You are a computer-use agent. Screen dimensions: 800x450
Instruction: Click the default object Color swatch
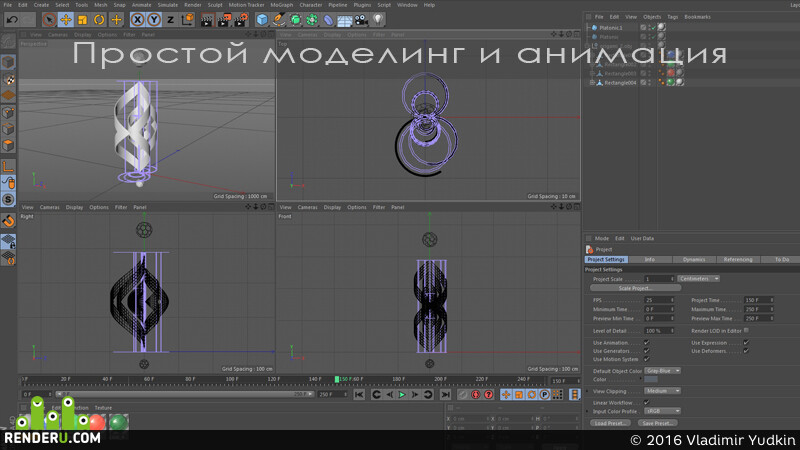[651, 380]
